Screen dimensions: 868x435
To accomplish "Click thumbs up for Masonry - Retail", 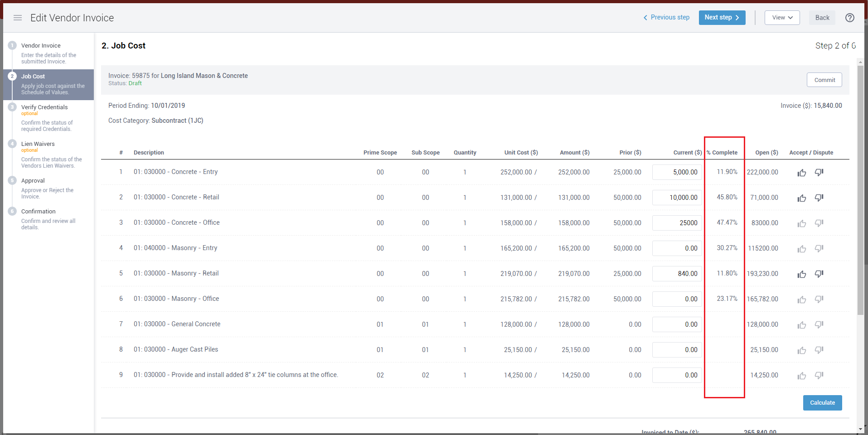I will coord(801,274).
